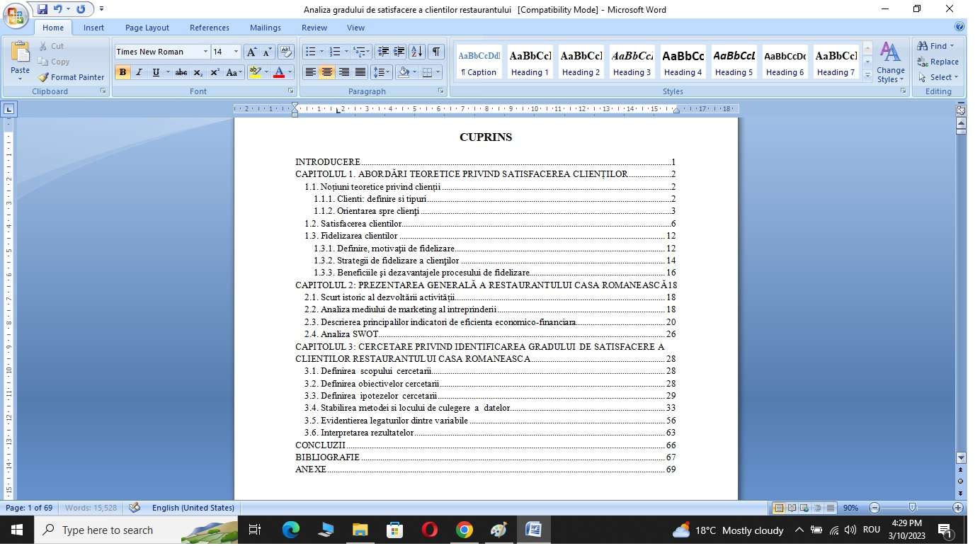Click the 90% zoom level button
The image size is (980, 558).
(850, 508)
